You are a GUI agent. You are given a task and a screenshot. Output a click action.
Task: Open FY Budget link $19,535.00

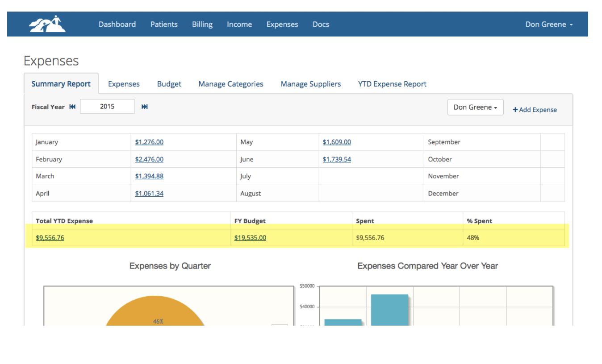[x=250, y=238]
